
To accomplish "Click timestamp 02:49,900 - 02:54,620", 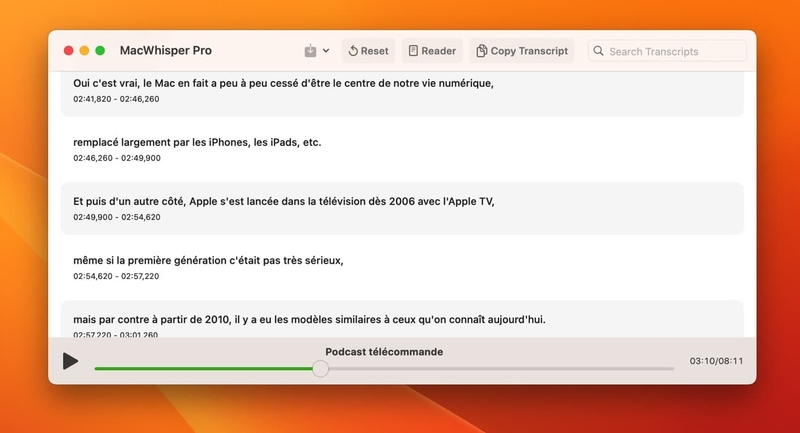I will [117, 217].
